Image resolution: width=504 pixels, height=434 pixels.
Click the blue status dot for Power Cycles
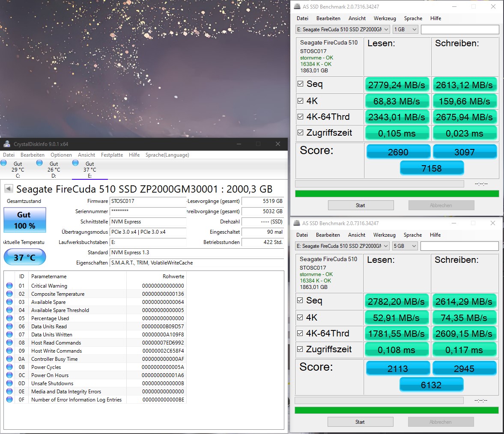point(9,367)
